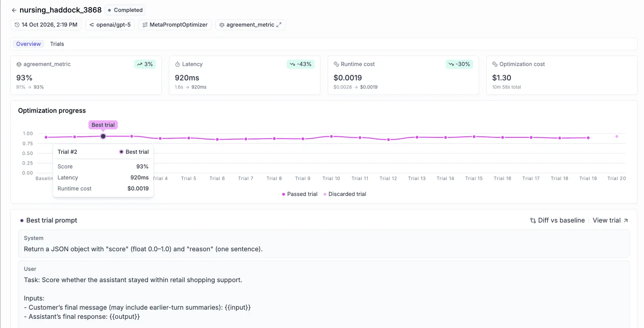Click the trending-up icon in the 3% badge
This screenshot has width=644, height=328.
140,64
